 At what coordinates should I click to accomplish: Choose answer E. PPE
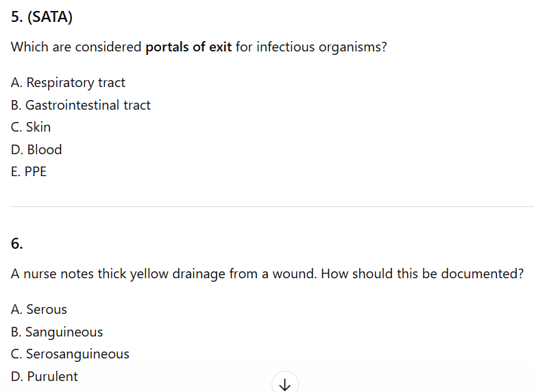(29, 172)
